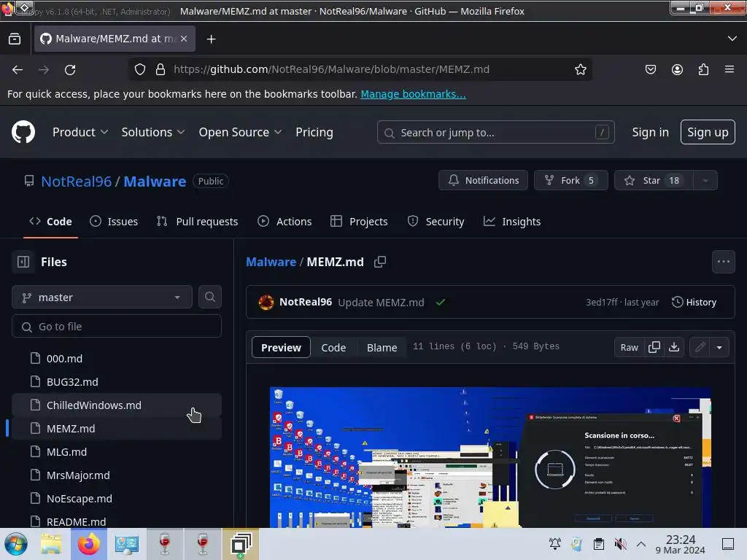Fork the repository button

pyautogui.click(x=570, y=181)
